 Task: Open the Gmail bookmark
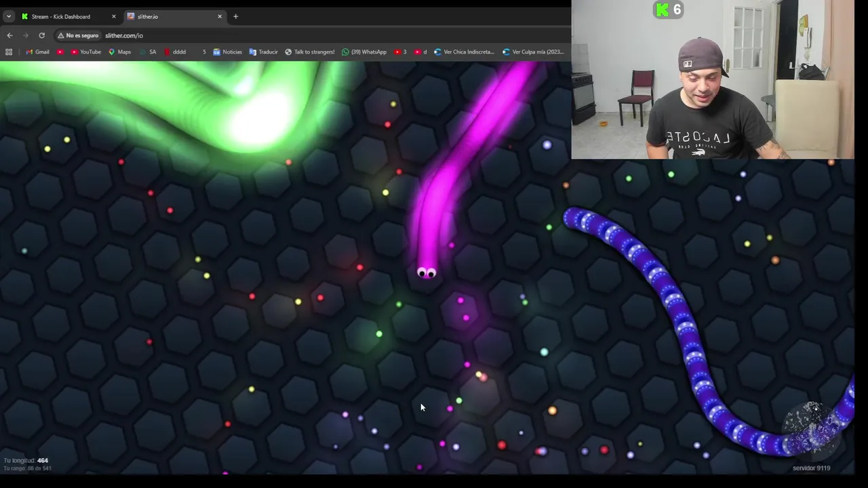37,52
